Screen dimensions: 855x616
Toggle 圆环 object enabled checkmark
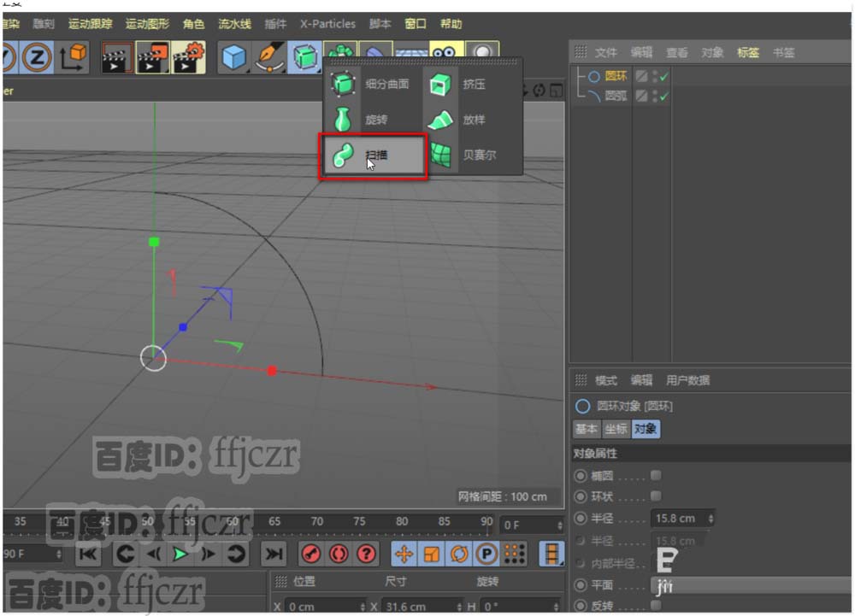pyautogui.click(x=663, y=77)
